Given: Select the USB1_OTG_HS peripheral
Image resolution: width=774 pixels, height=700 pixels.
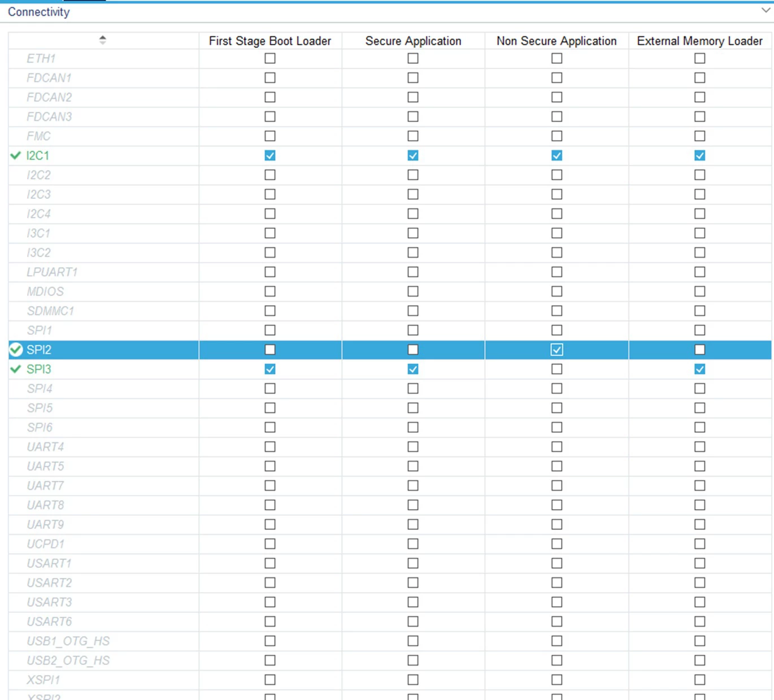Looking at the screenshot, I should (68, 641).
